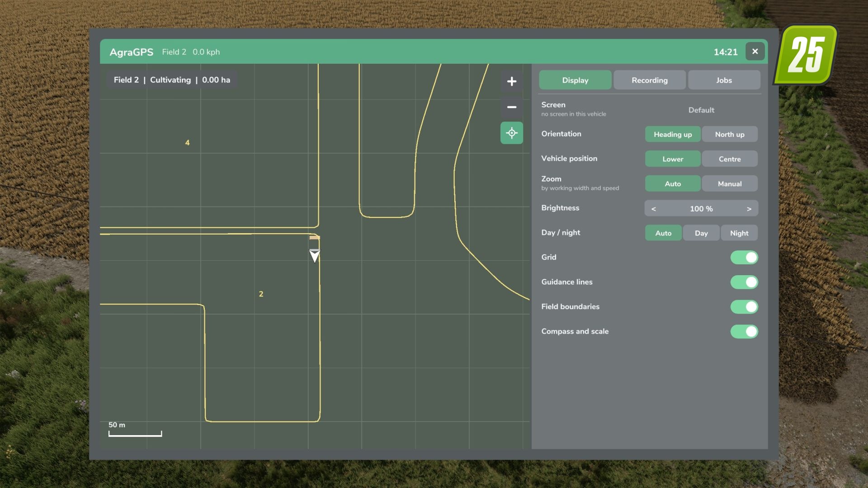Viewport: 868px width, 488px height.
Task: Switch to the Recording tab
Action: tap(650, 80)
